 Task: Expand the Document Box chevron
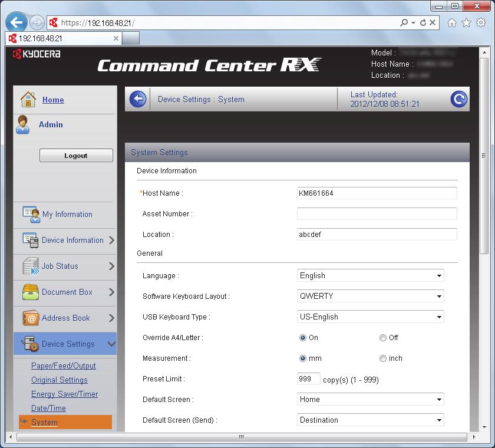point(111,292)
